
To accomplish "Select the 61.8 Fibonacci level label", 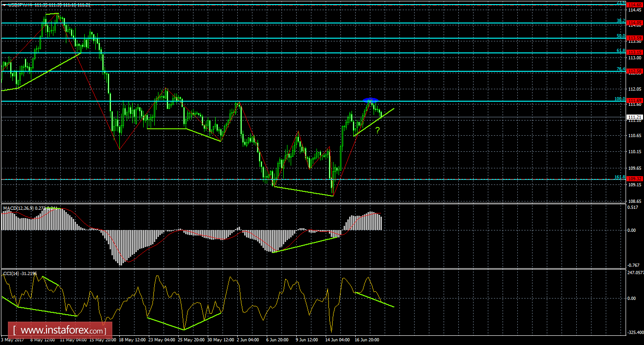I will point(621,51).
